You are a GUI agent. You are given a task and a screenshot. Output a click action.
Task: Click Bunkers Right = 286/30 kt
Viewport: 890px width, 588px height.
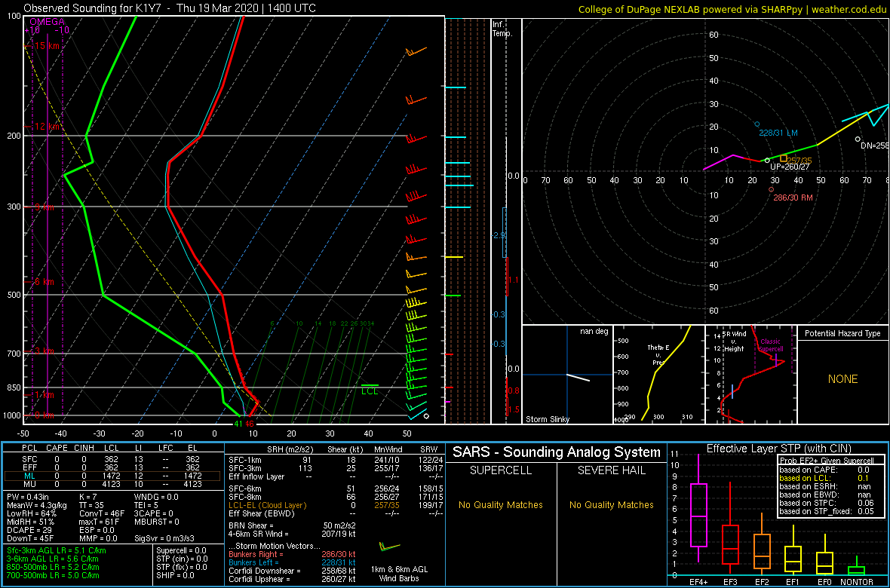(x=292, y=553)
